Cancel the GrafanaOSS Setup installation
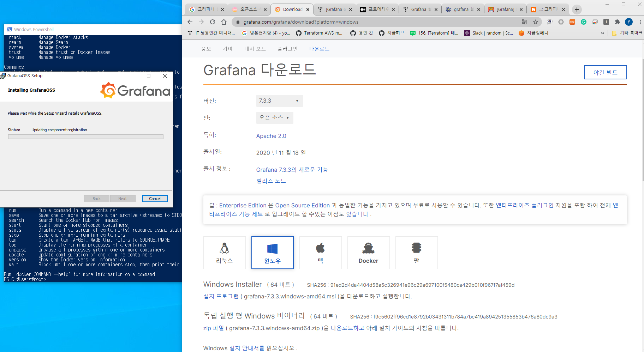 [155, 199]
